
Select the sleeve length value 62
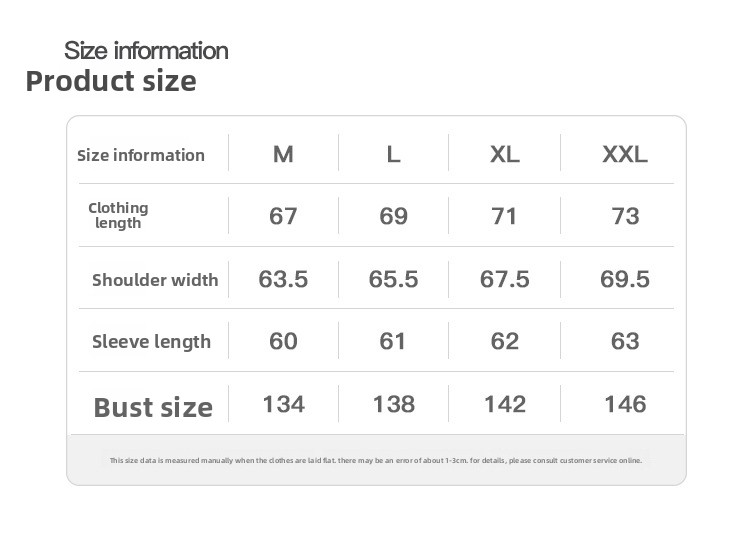(x=504, y=341)
